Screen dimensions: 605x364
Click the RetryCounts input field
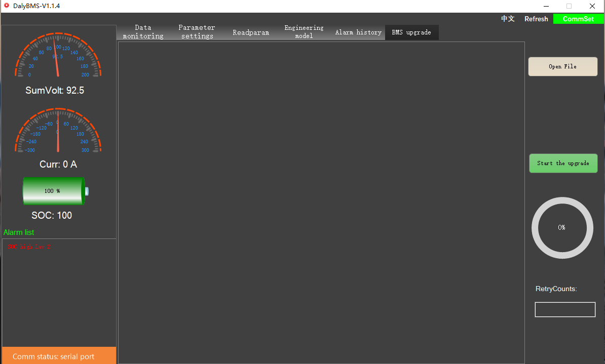[565, 310]
